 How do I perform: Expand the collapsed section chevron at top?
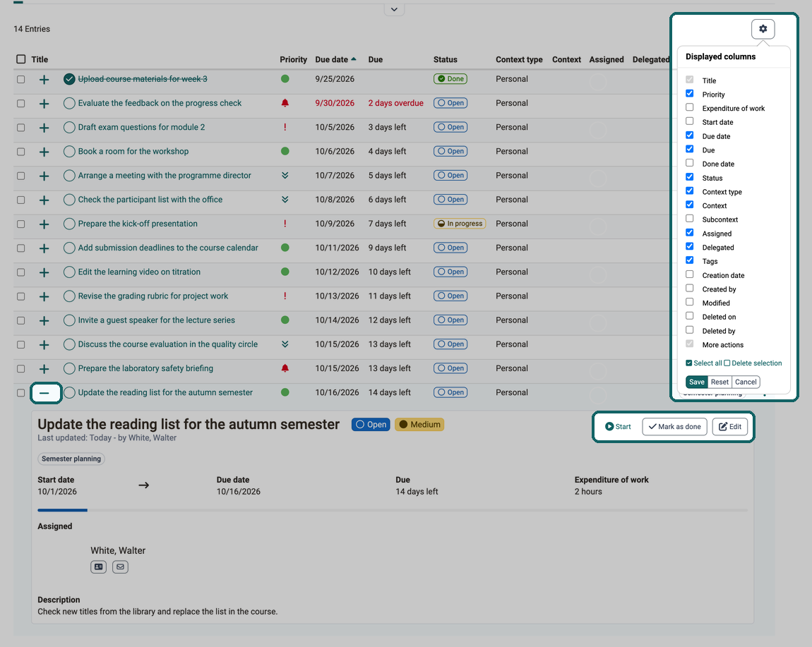394,9
